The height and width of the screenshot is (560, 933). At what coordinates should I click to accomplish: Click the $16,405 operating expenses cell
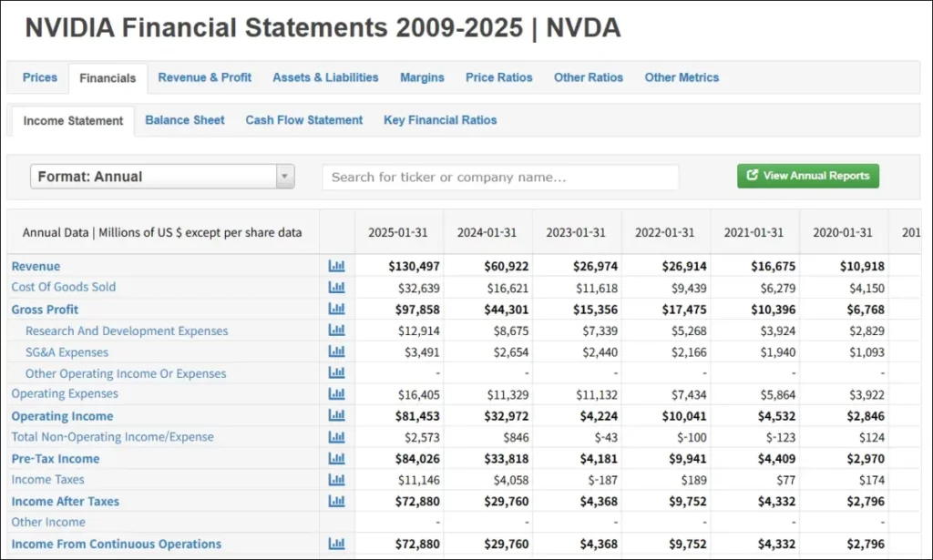[419, 395]
